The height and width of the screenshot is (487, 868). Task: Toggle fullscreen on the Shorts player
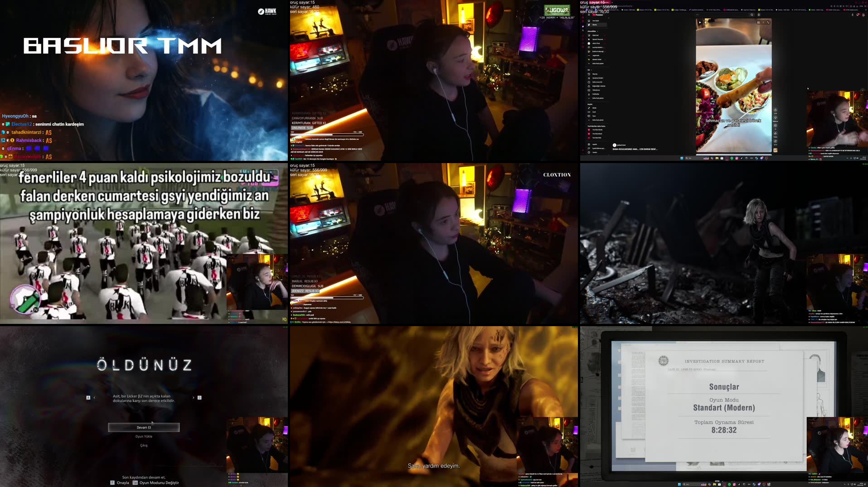click(x=768, y=22)
